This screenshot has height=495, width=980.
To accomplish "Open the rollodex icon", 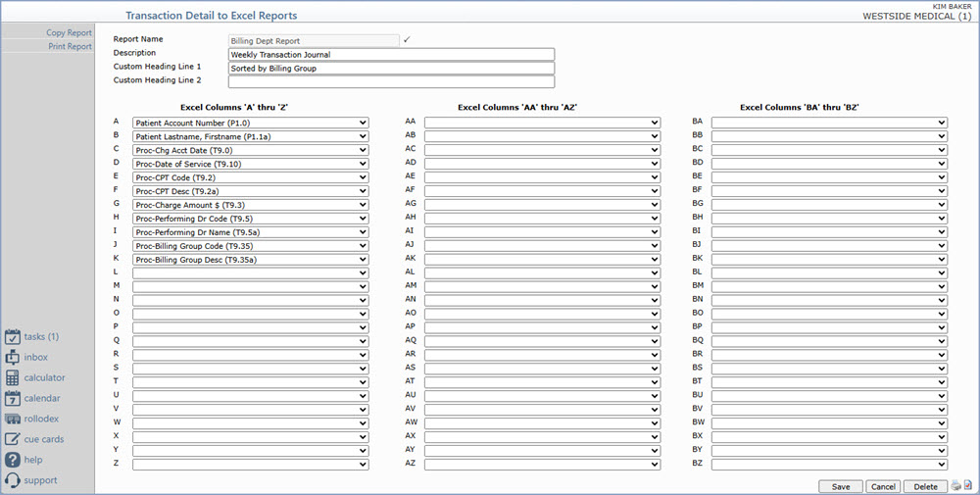I will click(13, 419).
